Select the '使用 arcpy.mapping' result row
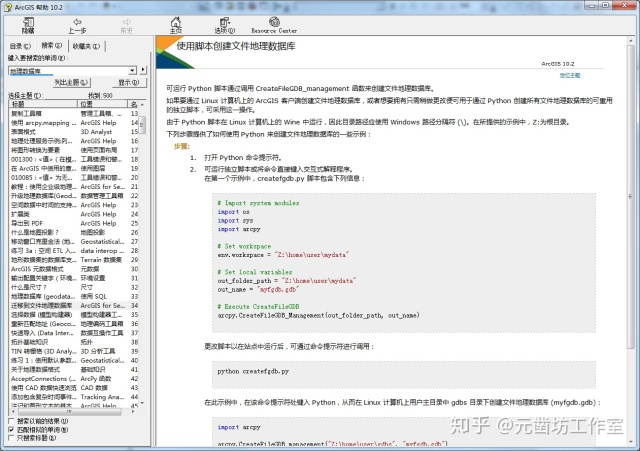 [74, 122]
